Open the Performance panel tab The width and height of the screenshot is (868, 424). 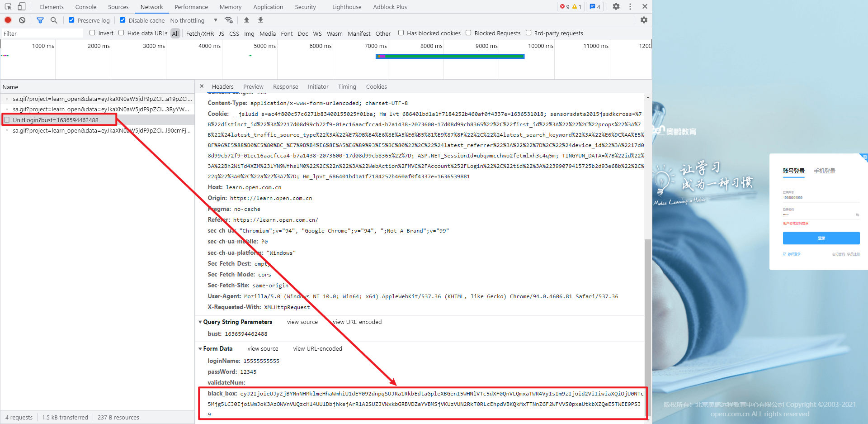tap(191, 7)
